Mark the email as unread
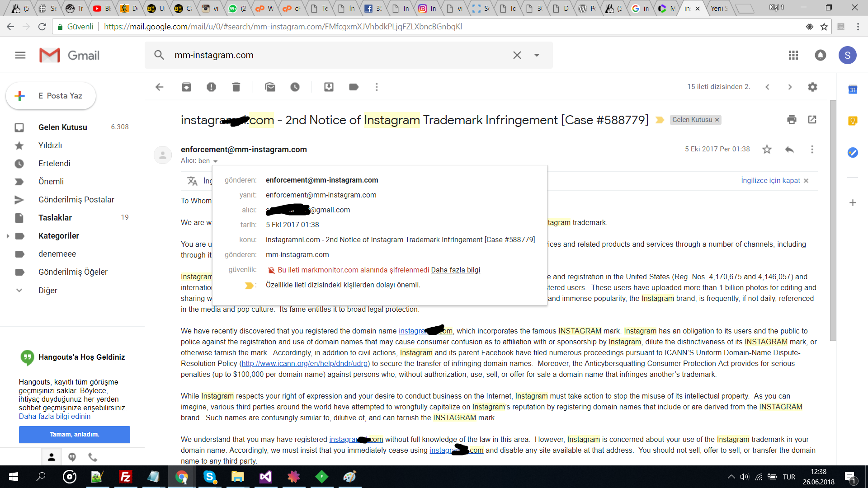 pos(270,87)
